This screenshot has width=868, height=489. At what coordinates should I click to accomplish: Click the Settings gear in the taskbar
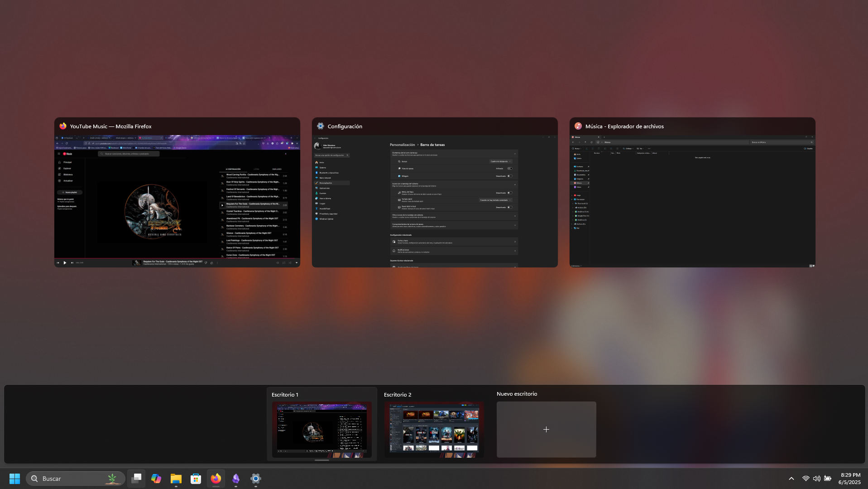[x=256, y=479]
